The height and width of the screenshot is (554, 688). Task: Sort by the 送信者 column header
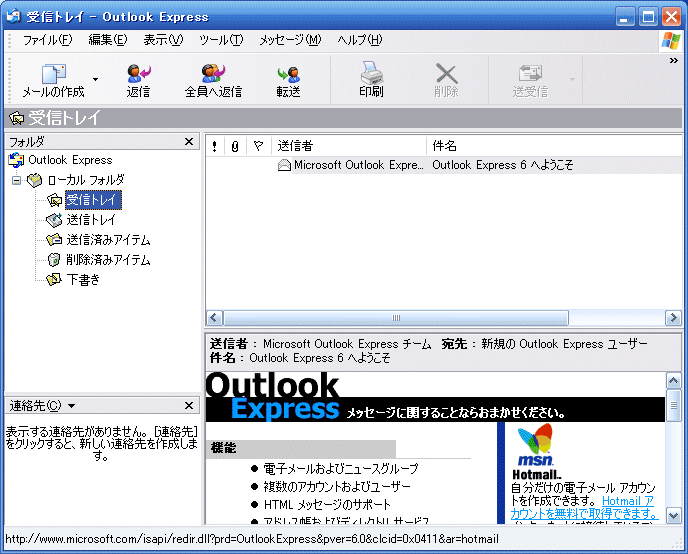(x=349, y=146)
